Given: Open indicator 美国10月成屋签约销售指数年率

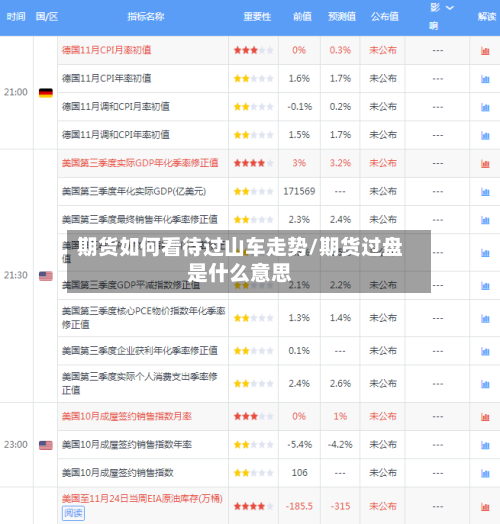Looking at the screenshot, I should pos(127,445).
